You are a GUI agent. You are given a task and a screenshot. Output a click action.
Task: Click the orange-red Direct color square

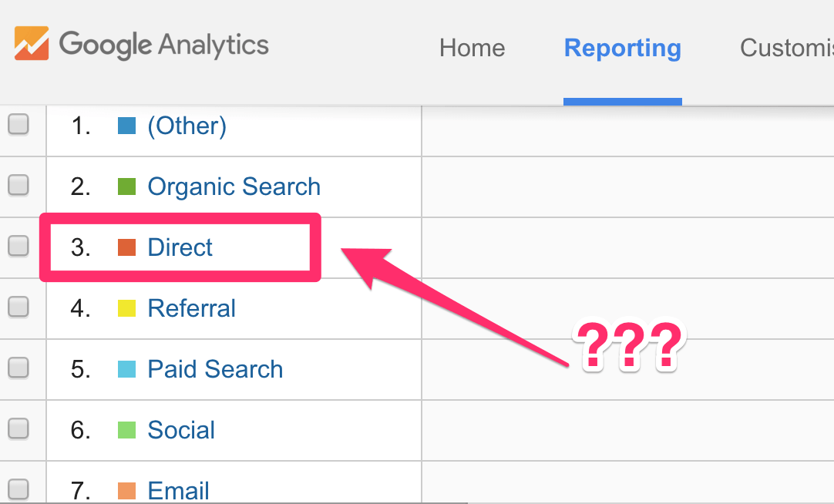(126, 247)
